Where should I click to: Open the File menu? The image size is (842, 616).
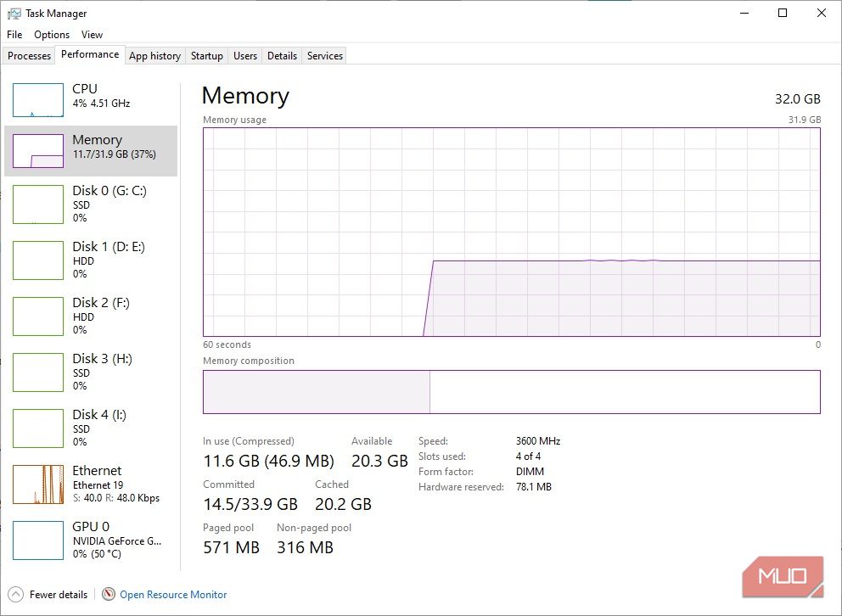tap(14, 35)
